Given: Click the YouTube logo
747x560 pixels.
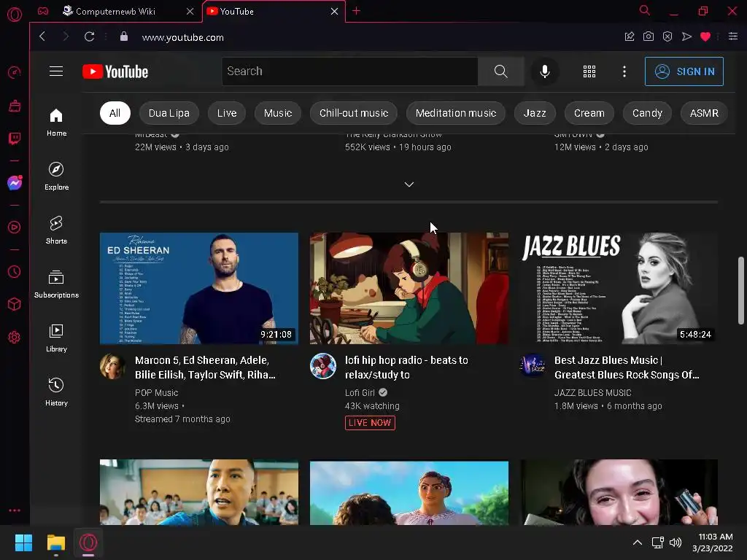Looking at the screenshot, I should [115, 71].
